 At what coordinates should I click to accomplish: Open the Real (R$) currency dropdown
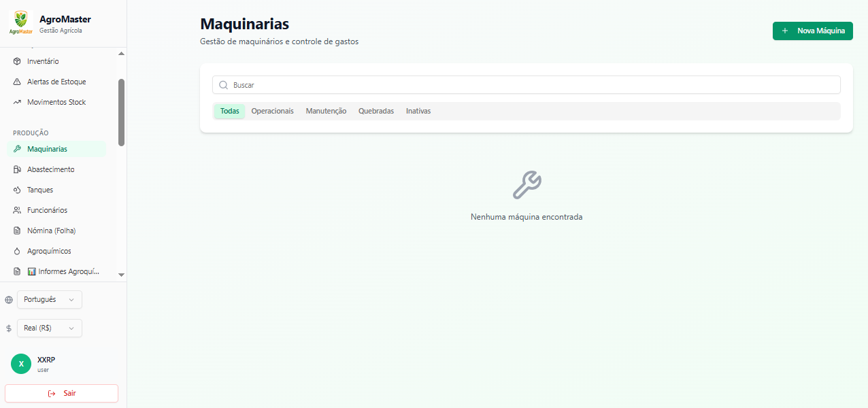50,328
